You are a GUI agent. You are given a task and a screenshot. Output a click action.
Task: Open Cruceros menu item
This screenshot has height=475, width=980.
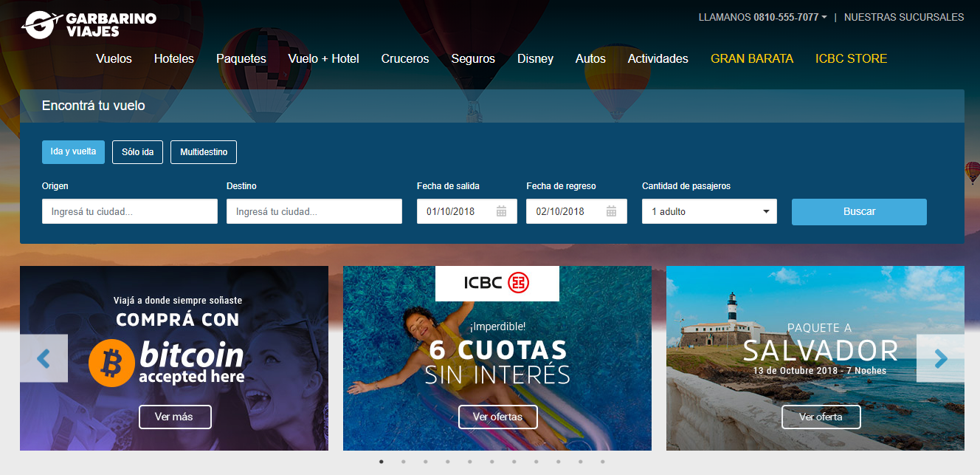[x=405, y=58]
